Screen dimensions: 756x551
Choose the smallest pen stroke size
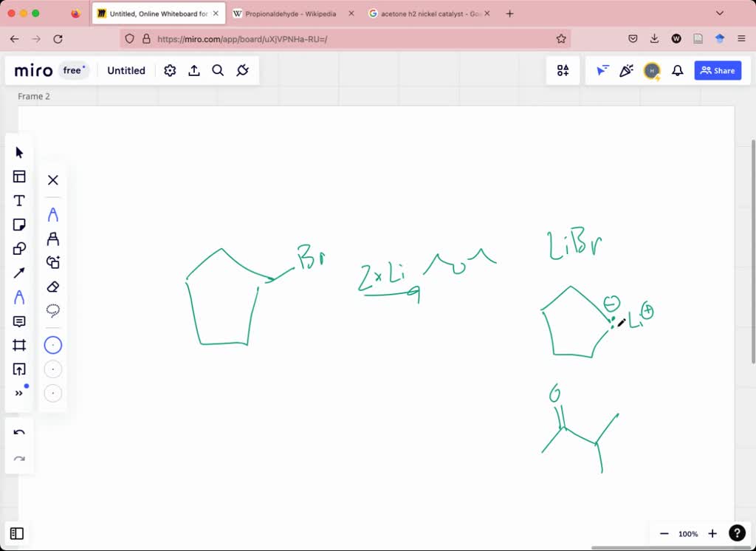(53, 392)
